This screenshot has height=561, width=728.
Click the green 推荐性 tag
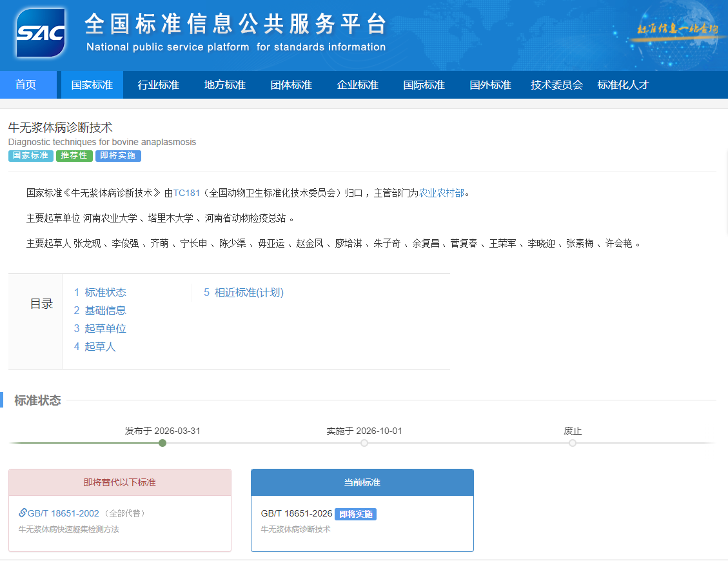click(x=74, y=156)
